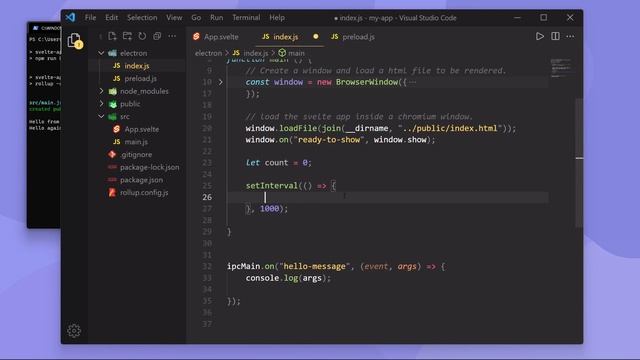Expand the node_modules folder
Viewport: 640px width, 360px height.
[x=101, y=91]
